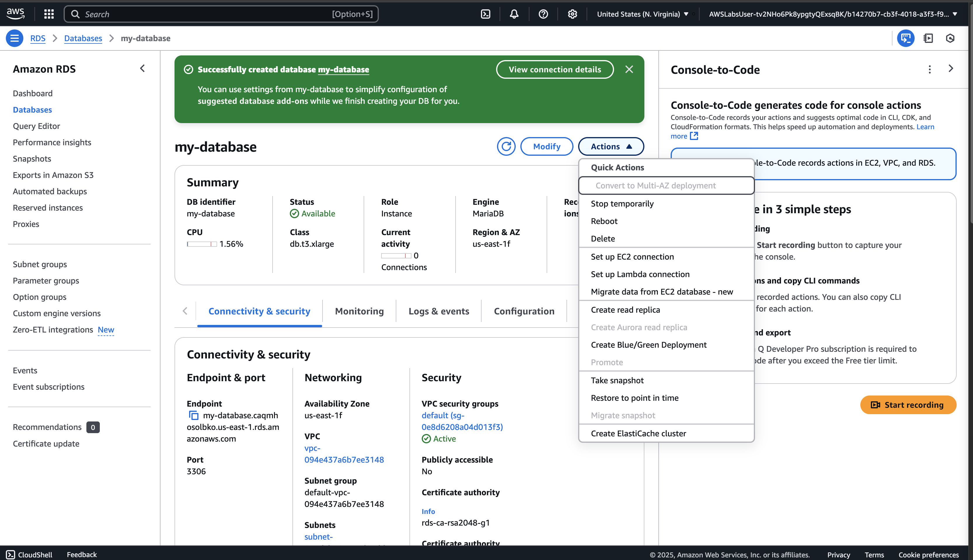Click the Certificate authority Info link
The width and height of the screenshot is (973, 560).
(428, 511)
